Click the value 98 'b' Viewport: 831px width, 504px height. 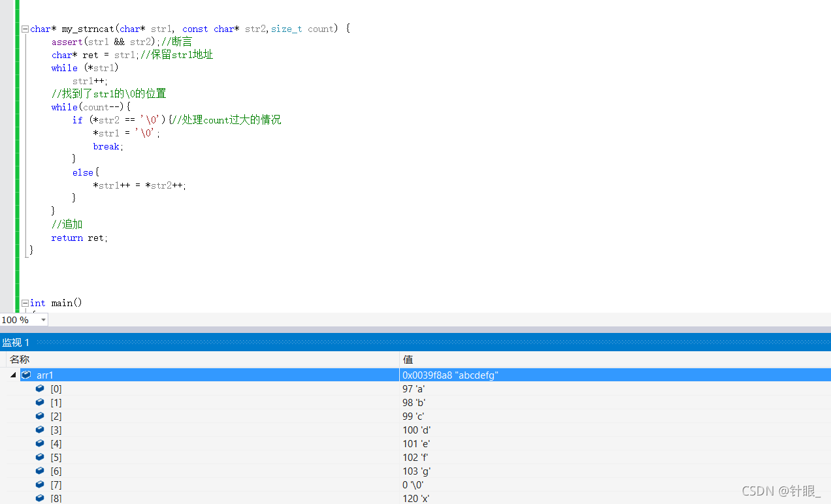pos(414,402)
